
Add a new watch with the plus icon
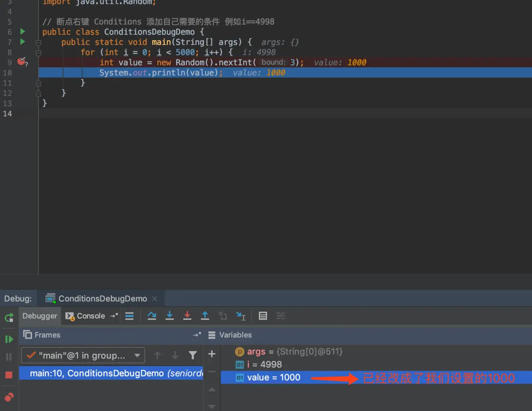coord(212,354)
